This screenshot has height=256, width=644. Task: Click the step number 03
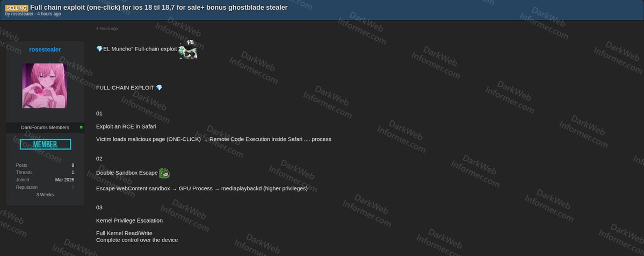[99, 208]
